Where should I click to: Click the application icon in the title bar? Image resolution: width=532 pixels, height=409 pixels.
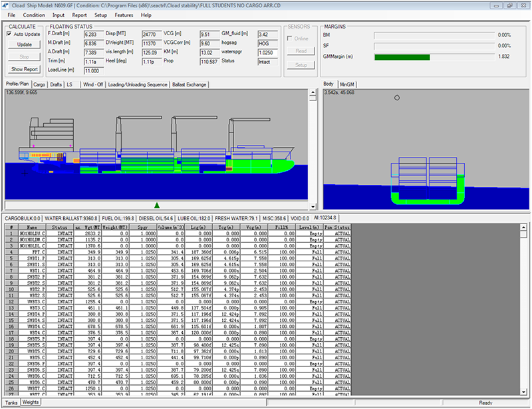point(6,5)
